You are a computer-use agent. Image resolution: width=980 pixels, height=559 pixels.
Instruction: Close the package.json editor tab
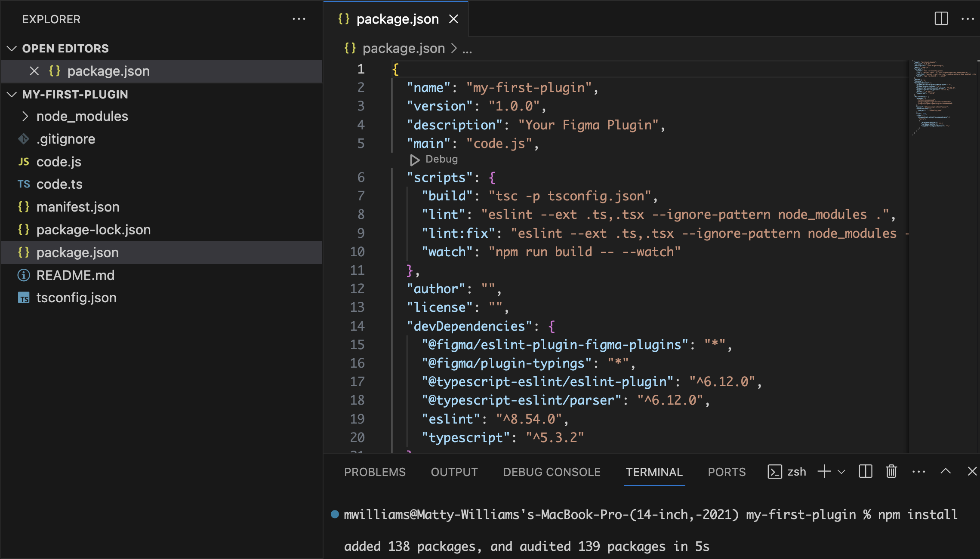click(x=453, y=19)
